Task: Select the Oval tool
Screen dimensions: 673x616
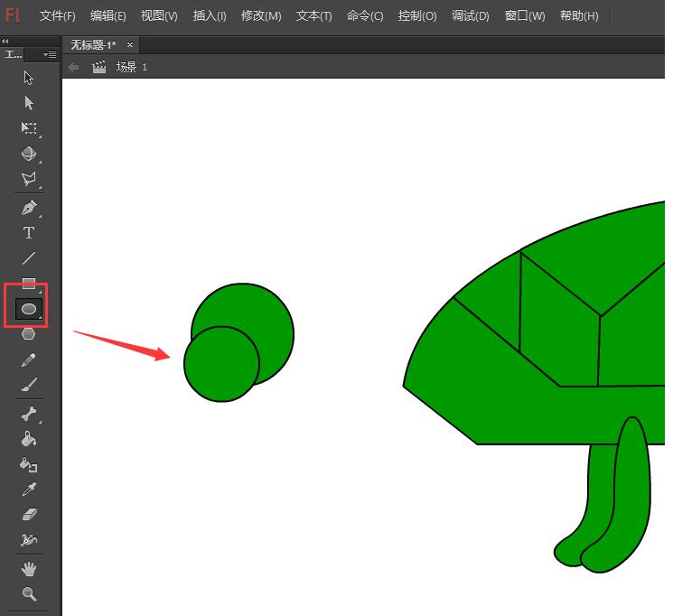Action: pyautogui.click(x=29, y=309)
